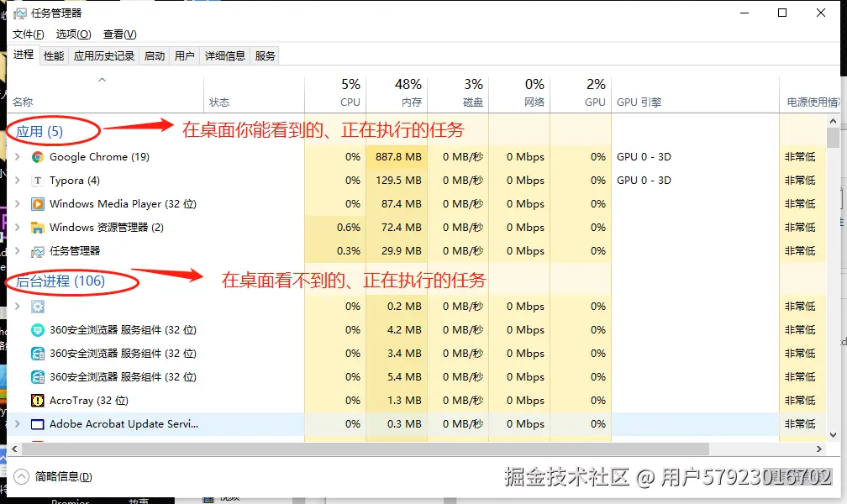
Task: Click the AcroTray process icon
Action: [37, 401]
